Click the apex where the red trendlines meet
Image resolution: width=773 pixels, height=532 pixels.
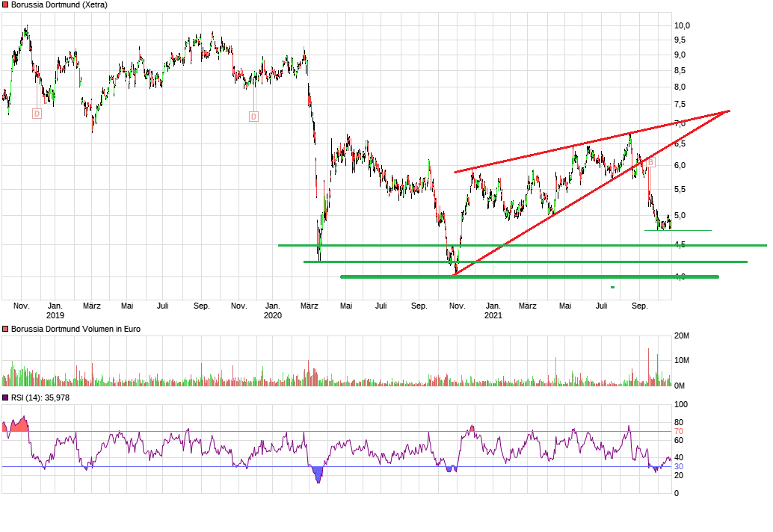(727, 111)
